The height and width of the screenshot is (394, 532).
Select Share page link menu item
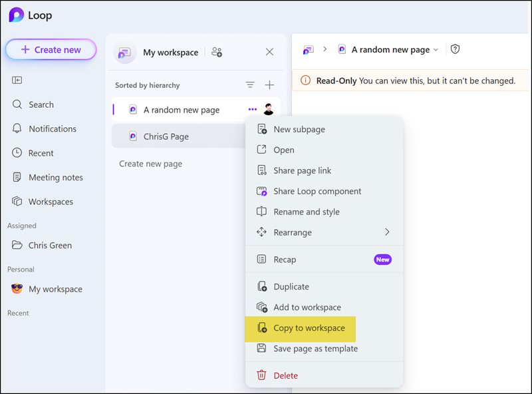point(324,170)
